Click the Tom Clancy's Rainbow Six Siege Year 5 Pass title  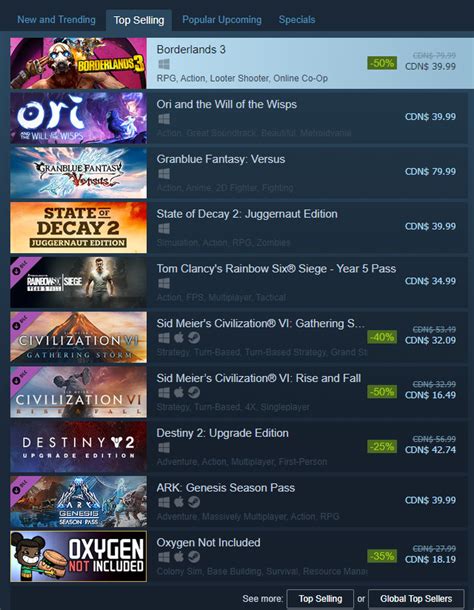(x=276, y=269)
